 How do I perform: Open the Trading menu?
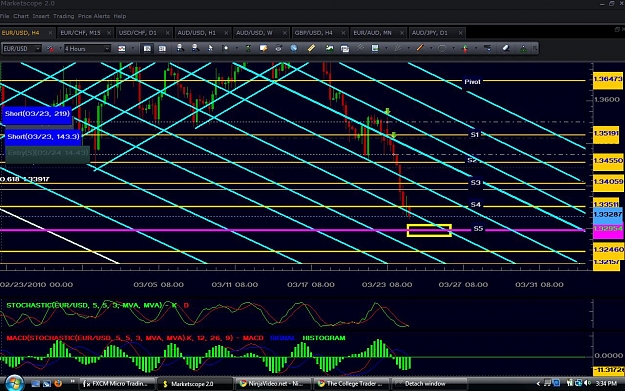pos(64,16)
